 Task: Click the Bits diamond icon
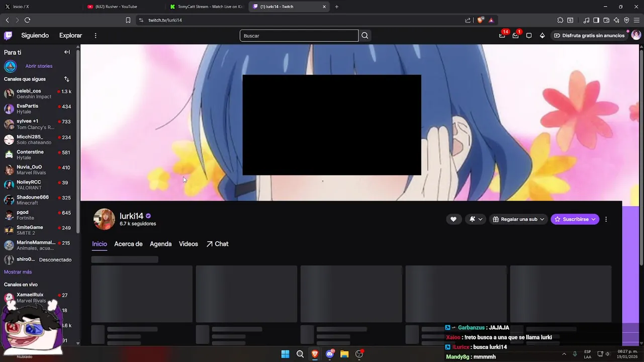[x=542, y=36]
